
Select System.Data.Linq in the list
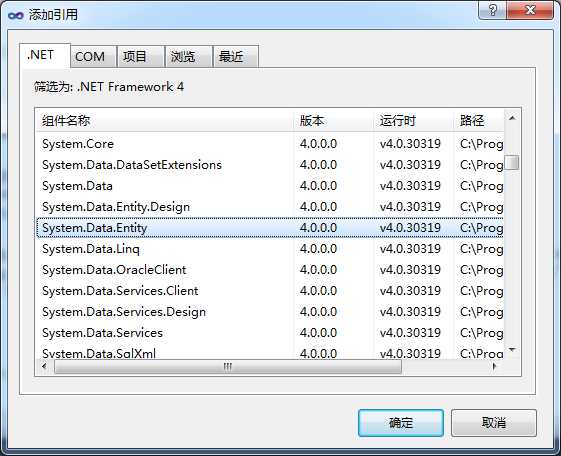[x=270, y=249]
